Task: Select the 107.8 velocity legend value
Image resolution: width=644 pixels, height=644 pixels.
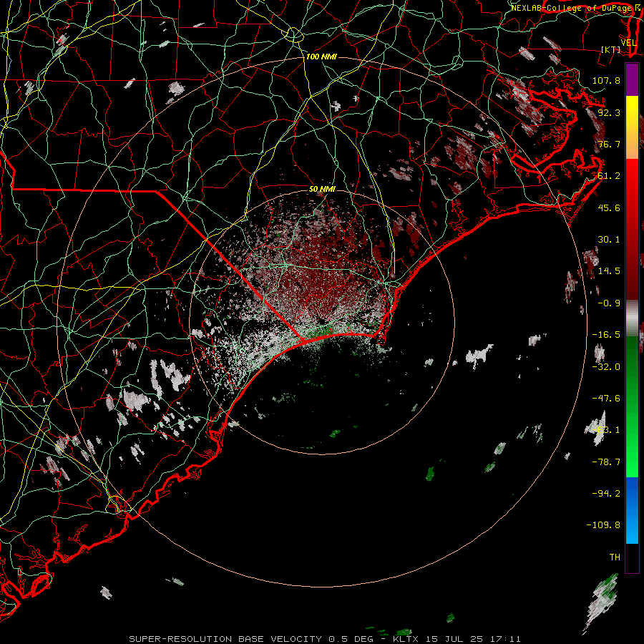Action: point(606,80)
